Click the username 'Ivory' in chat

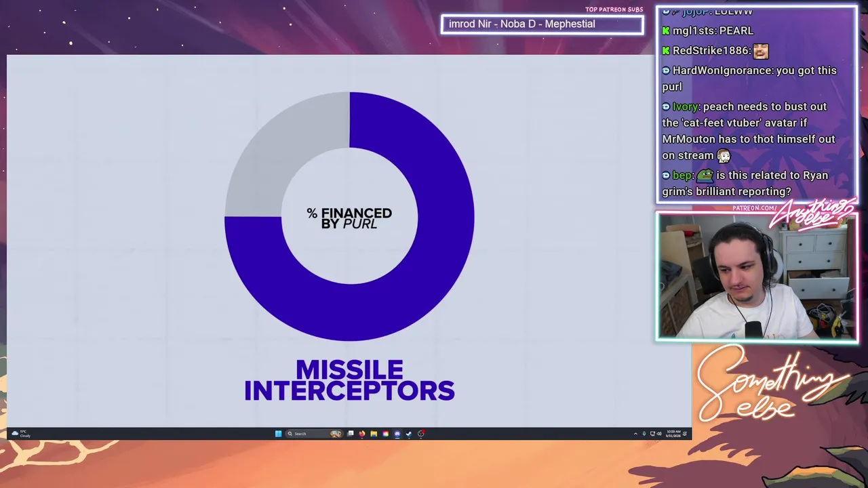(686, 106)
